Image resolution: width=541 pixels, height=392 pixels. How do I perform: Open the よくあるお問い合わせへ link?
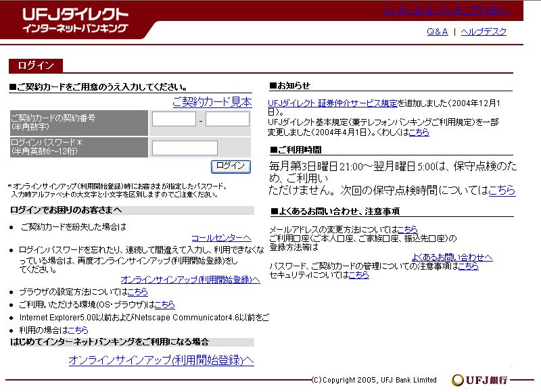[452, 258]
